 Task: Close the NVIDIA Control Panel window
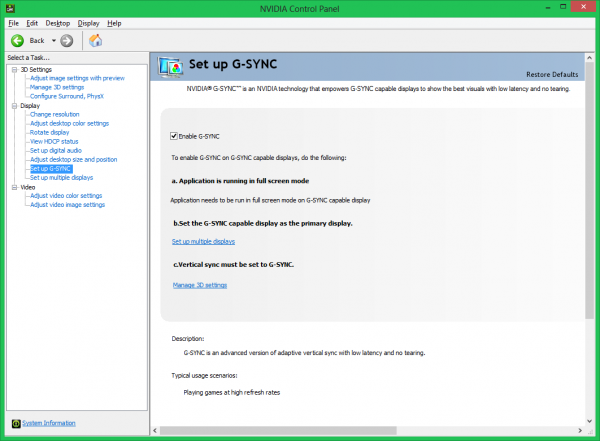coord(583,7)
